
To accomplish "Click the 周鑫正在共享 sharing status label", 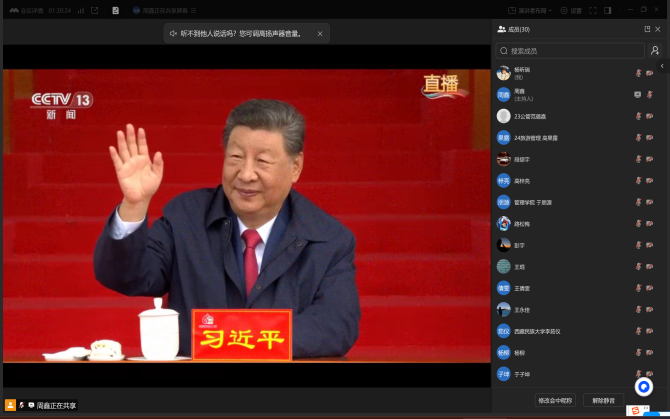I will pyautogui.click(x=56, y=405).
